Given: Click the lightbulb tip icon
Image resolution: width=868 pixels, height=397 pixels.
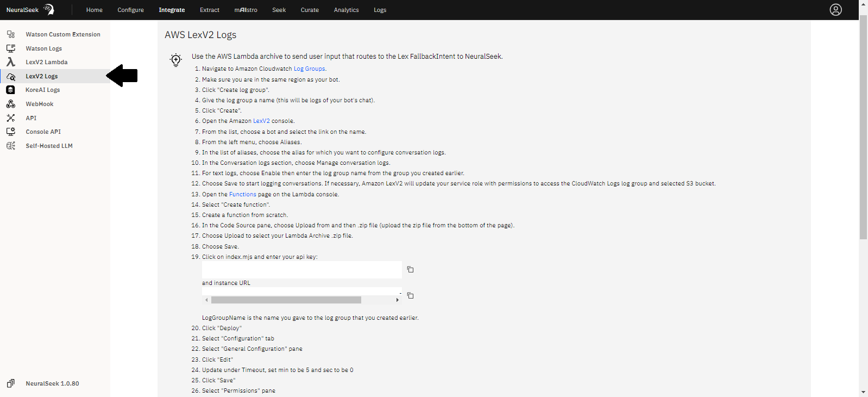Looking at the screenshot, I should 175,60.
